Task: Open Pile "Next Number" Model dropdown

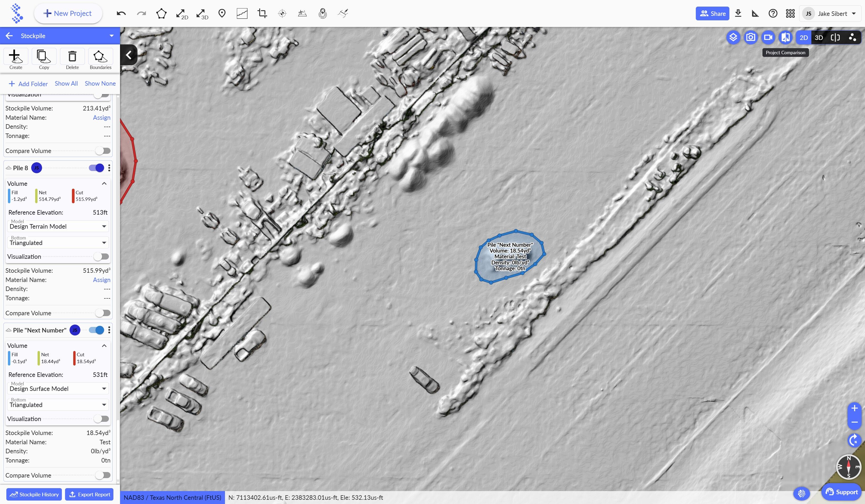Action: click(x=58, y=389)
